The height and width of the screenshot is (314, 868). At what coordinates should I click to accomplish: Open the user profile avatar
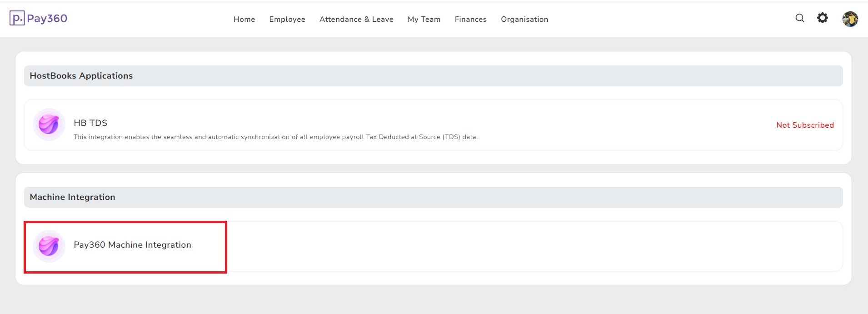tap(850, 19)
